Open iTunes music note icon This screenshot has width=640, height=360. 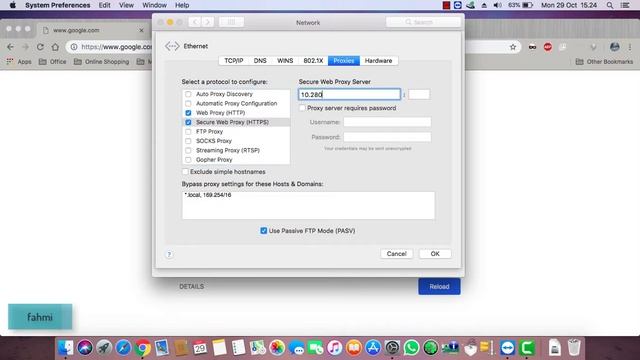[335, 348]
